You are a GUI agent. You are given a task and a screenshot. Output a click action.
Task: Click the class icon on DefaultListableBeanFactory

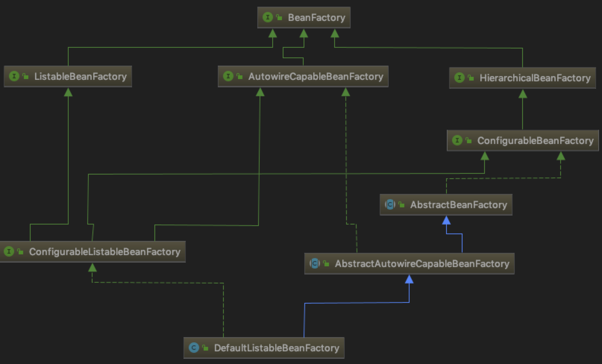[194, 348]
